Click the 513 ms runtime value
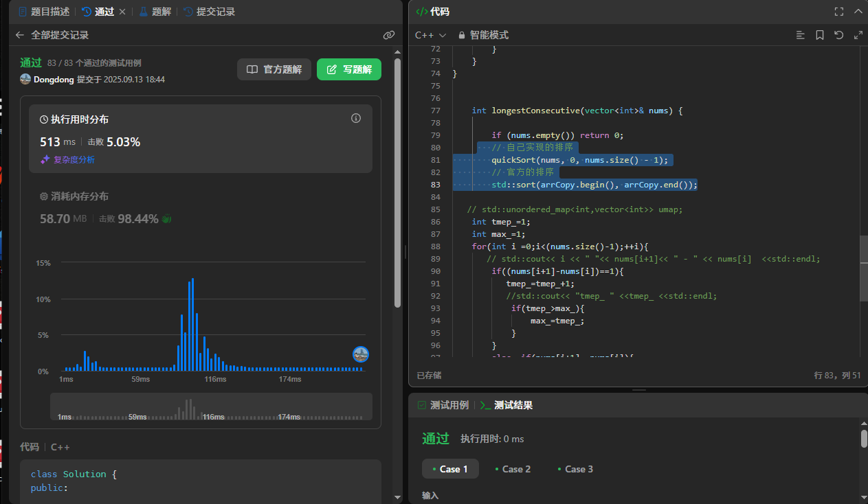Viewport: 868px width, 504px height. click(x=58, y=141)
